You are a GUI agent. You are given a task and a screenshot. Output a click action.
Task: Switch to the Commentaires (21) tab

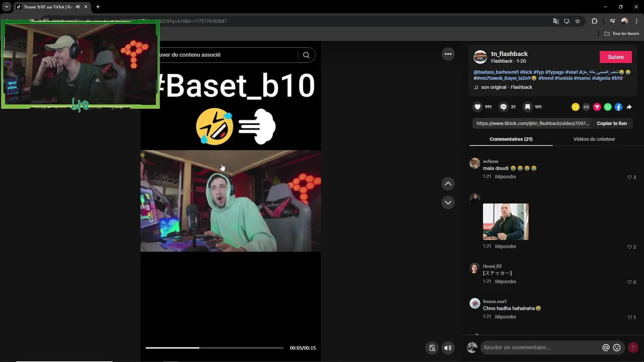[x=511, y=139]
